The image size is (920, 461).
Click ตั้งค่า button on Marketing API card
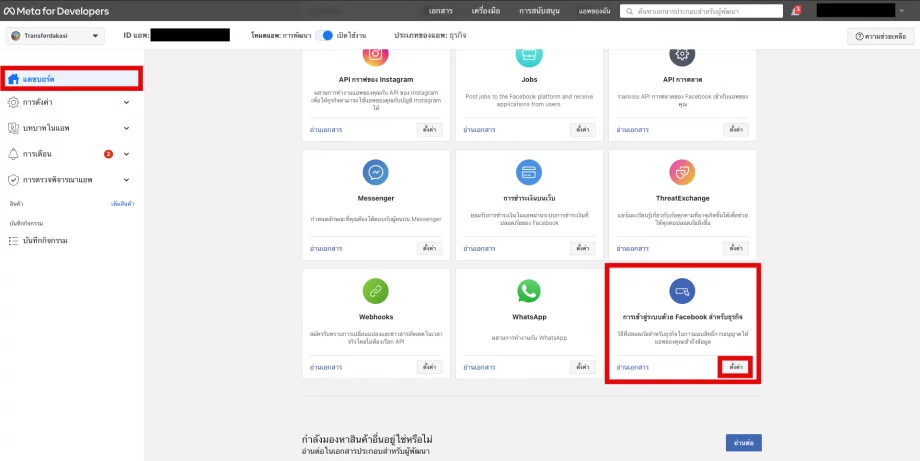point(736,130)
